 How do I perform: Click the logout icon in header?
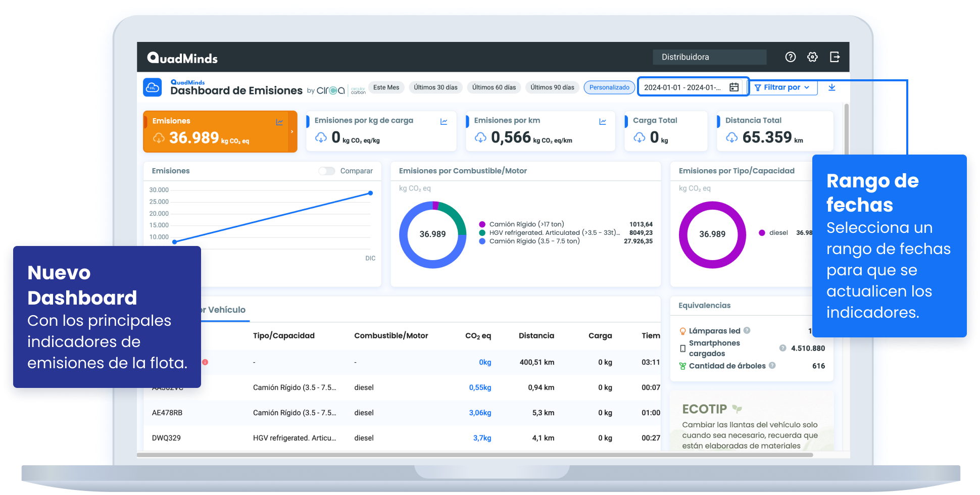pos(835,57)
